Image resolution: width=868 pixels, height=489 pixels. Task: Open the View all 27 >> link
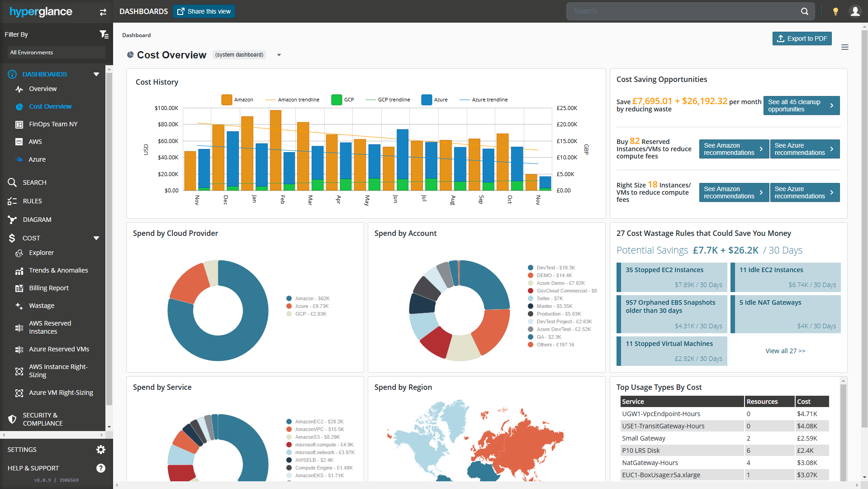click(785, 351)
